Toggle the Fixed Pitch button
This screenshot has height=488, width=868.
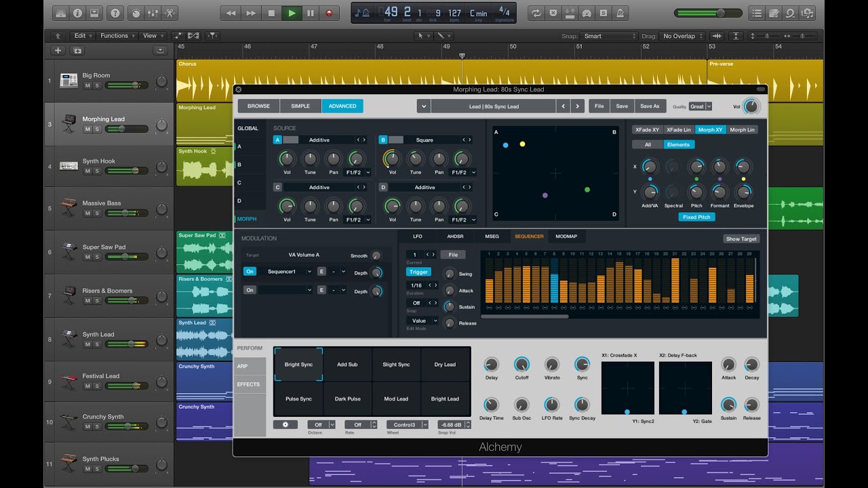(696, 217)
